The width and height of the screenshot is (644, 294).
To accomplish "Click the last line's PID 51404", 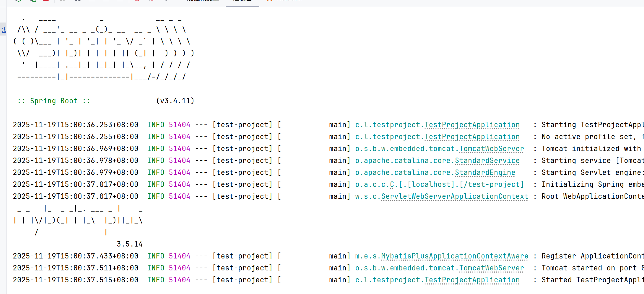I will pos(179,280).
